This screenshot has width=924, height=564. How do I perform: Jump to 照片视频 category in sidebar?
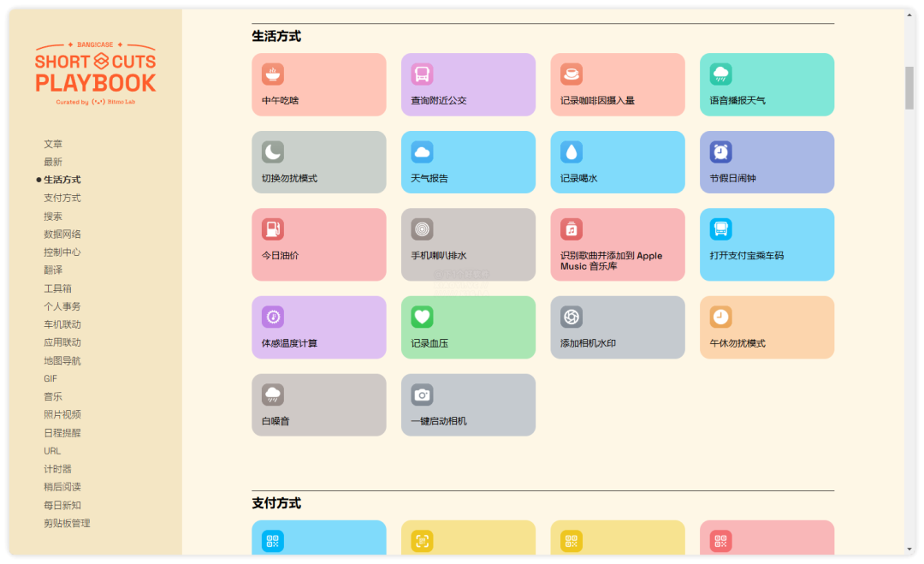coord(62,414)
